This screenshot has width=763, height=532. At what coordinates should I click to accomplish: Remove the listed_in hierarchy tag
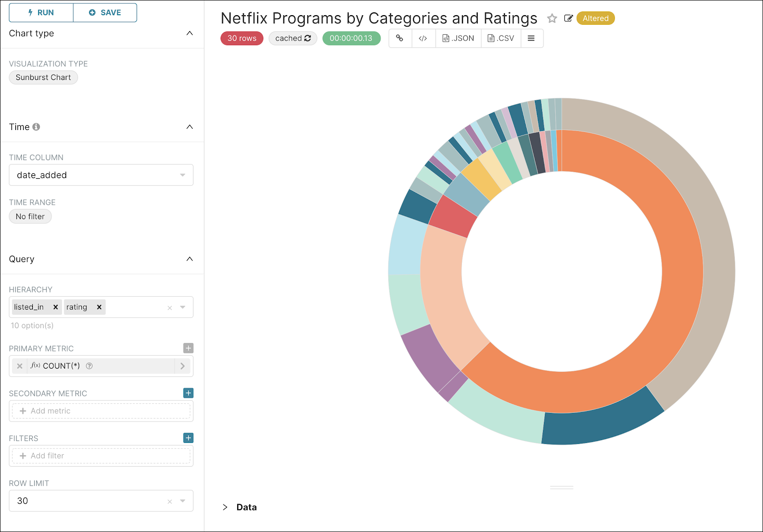point(56,307)
